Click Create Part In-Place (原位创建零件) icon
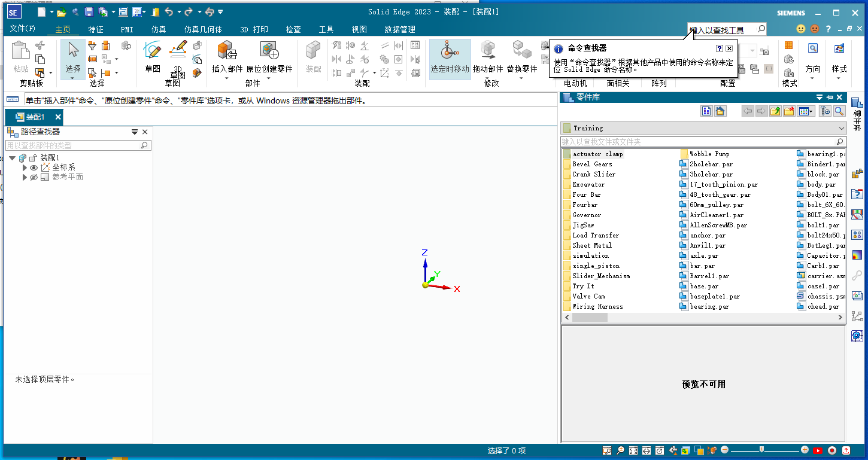868x460 pixels. click(269, 51)
